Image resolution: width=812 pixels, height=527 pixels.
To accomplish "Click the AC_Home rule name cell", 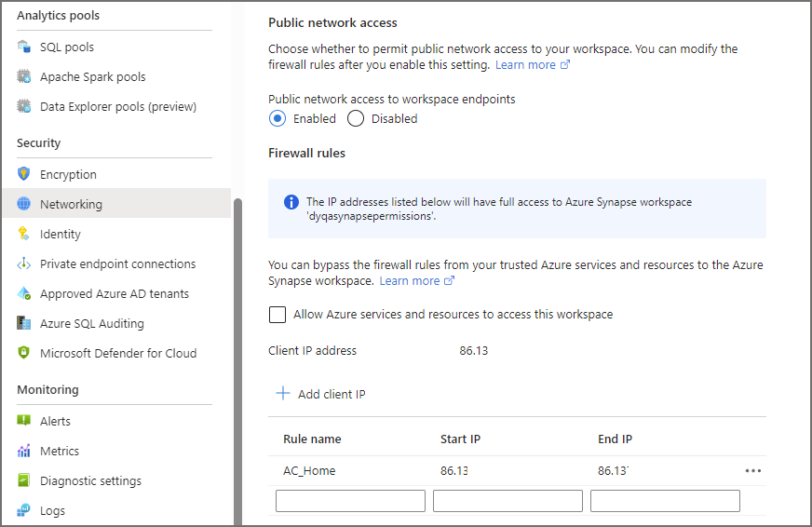I will (x=309, y=470).
